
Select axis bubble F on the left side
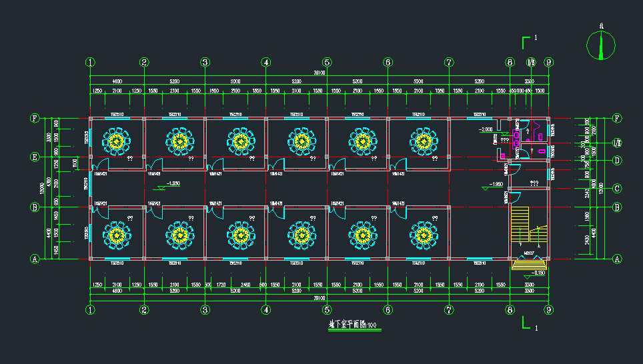point(35,119)
